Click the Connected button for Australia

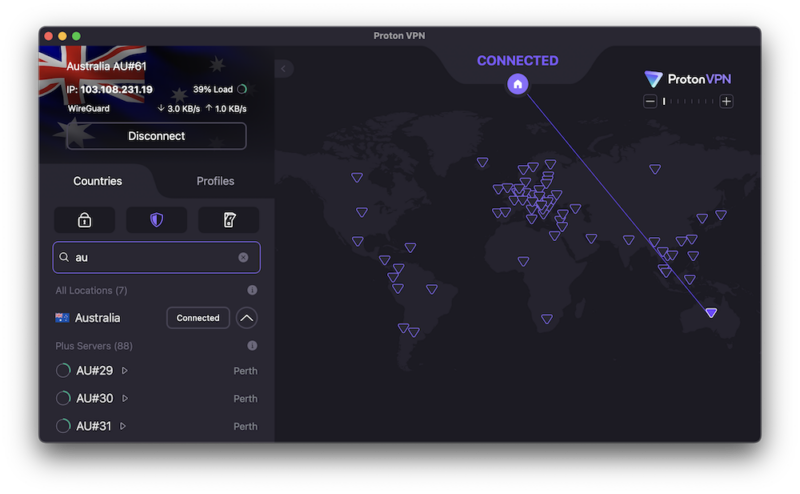pos(198,318)
